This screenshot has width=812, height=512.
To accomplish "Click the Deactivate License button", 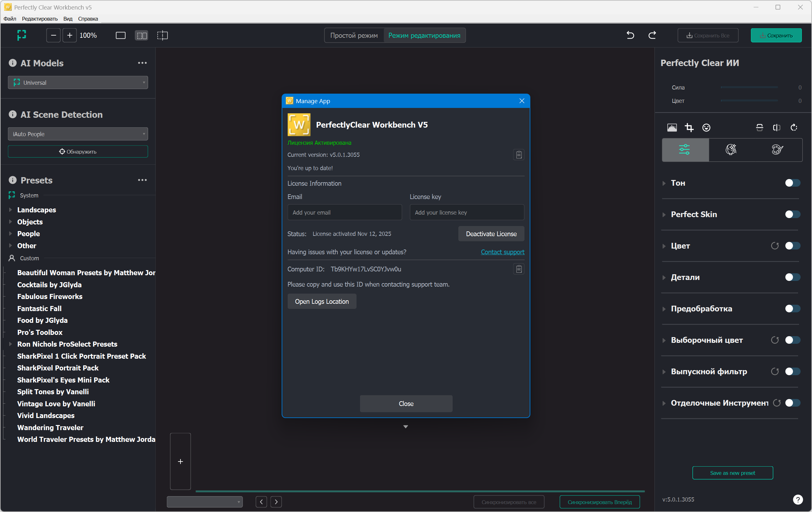I will tap(491, 234).
